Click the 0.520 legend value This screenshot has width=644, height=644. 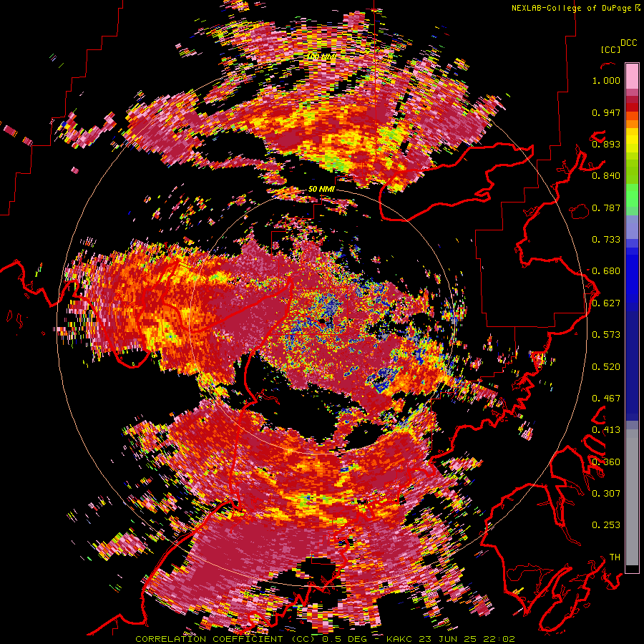[606, 367]
